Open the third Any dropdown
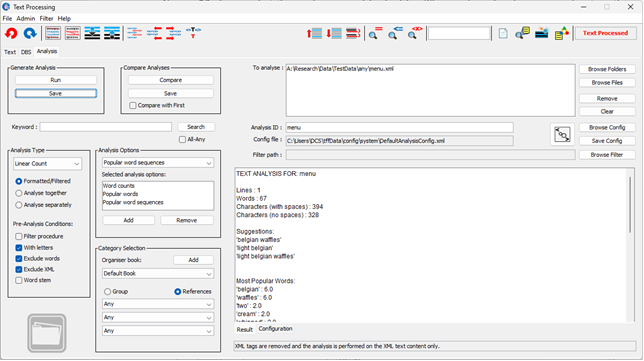The height and width of the screenshot is (361, 644). 158,331
